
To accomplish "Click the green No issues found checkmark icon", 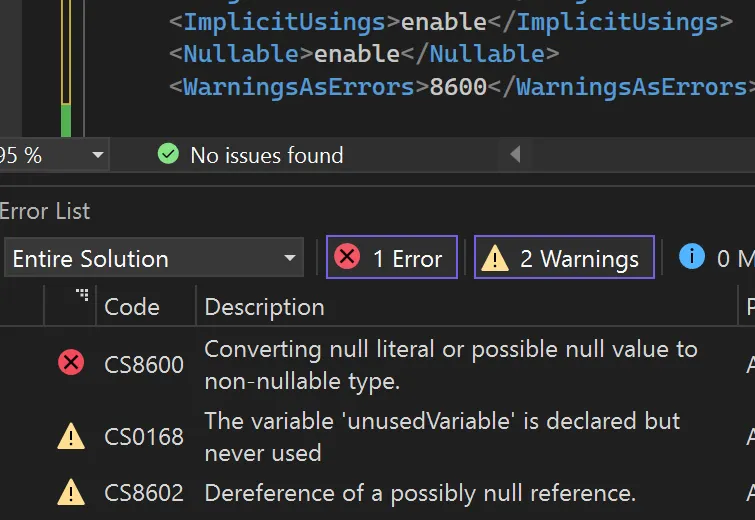I will click(168, 154).
